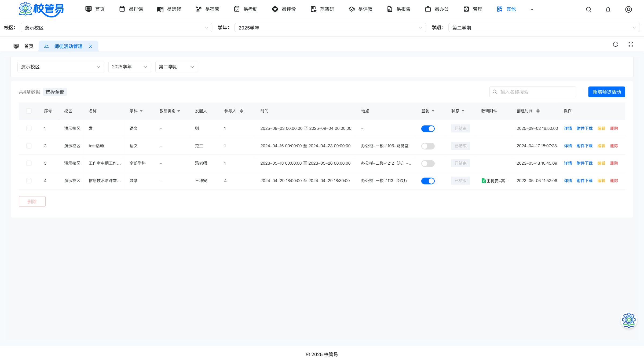The width and height of the screenshot is (644, 362).
Task: Open the notifications bell icon
Action: [x=608, y=9]
